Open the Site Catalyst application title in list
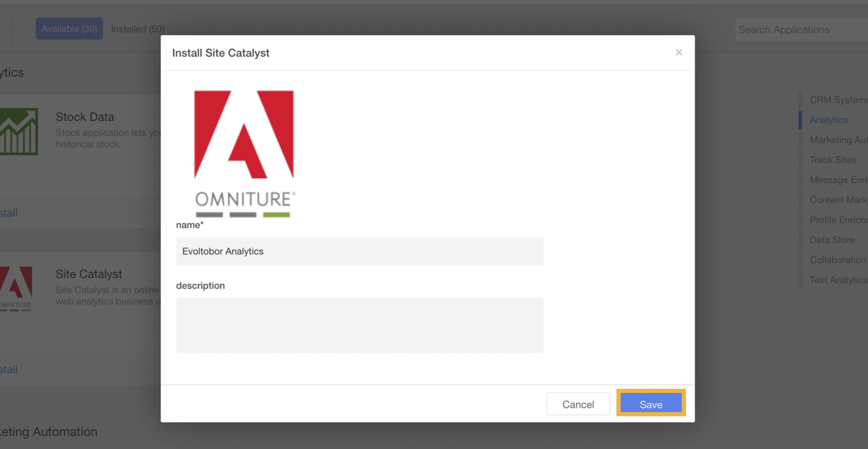The height and width of the screenshot is (449, 868). pyautogui.click(x=89, y=274)
